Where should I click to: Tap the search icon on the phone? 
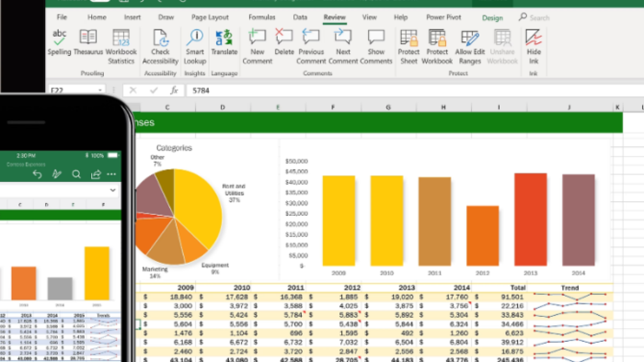point(76,175)
